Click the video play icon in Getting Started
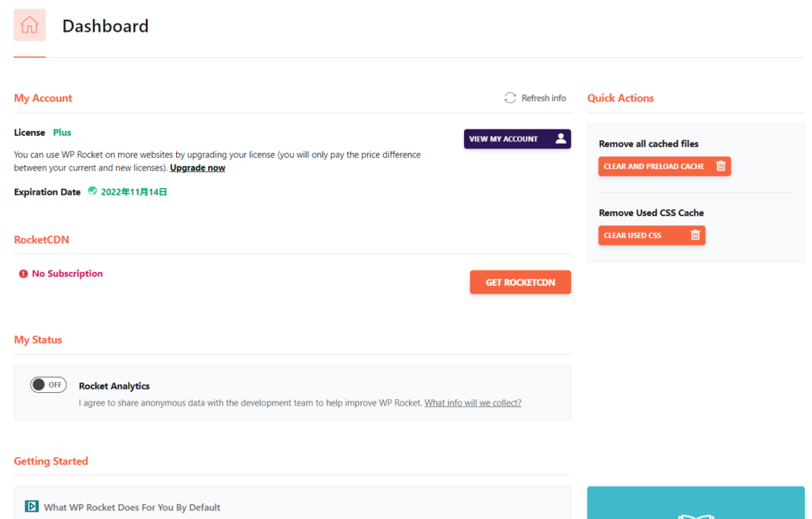Viewport: 812px width, 519px height. (32, 506)
